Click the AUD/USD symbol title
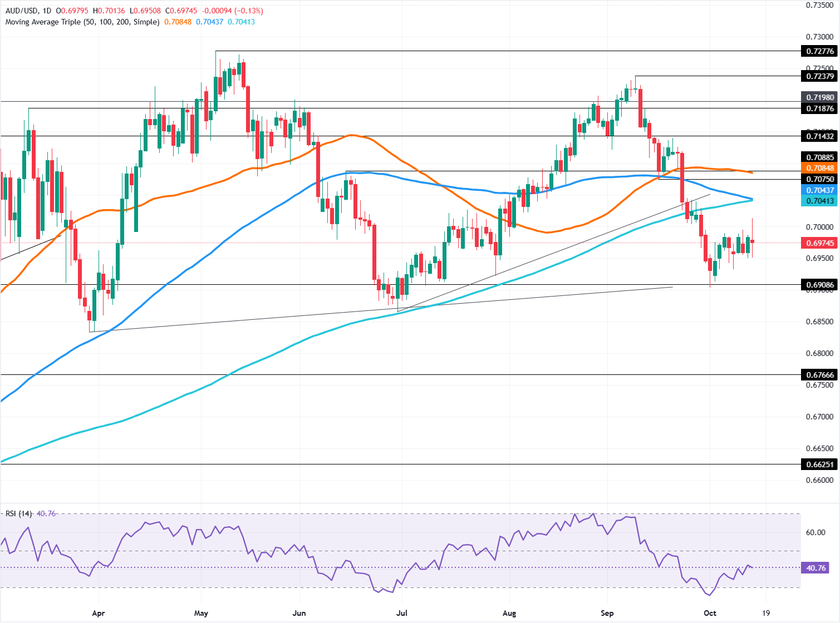The image size is (840, 623). click(x=23, y=11)
